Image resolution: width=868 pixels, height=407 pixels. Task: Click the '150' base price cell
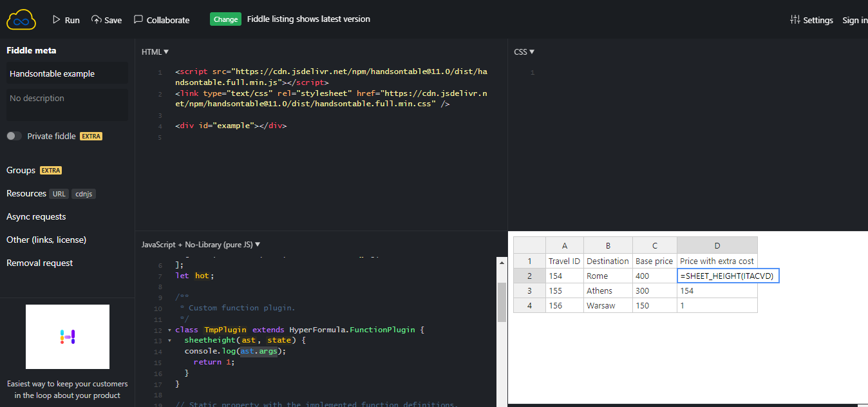655,305
